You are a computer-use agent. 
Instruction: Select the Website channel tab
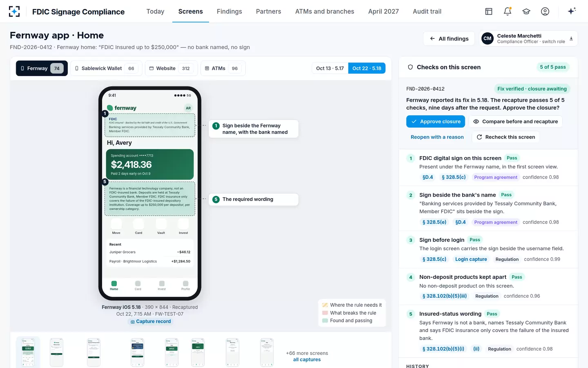click(x=171, y=68)
